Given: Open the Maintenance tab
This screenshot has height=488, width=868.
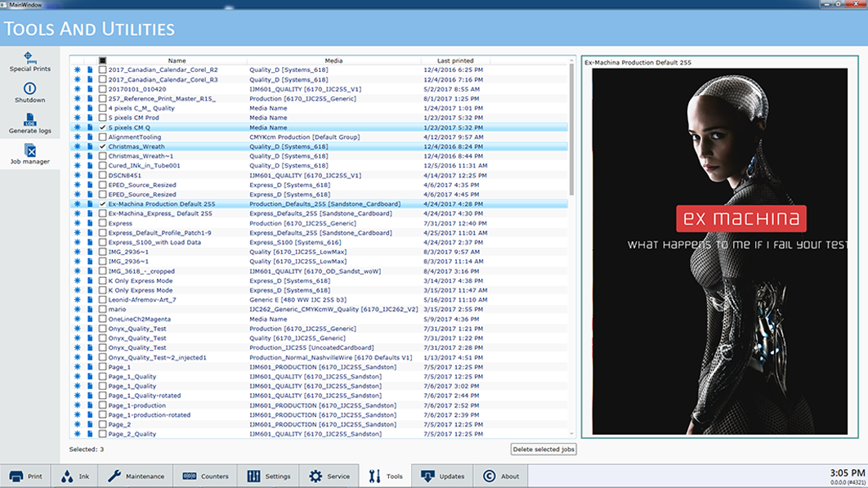Looking at the screenshot, I should (x=136, y=477).
